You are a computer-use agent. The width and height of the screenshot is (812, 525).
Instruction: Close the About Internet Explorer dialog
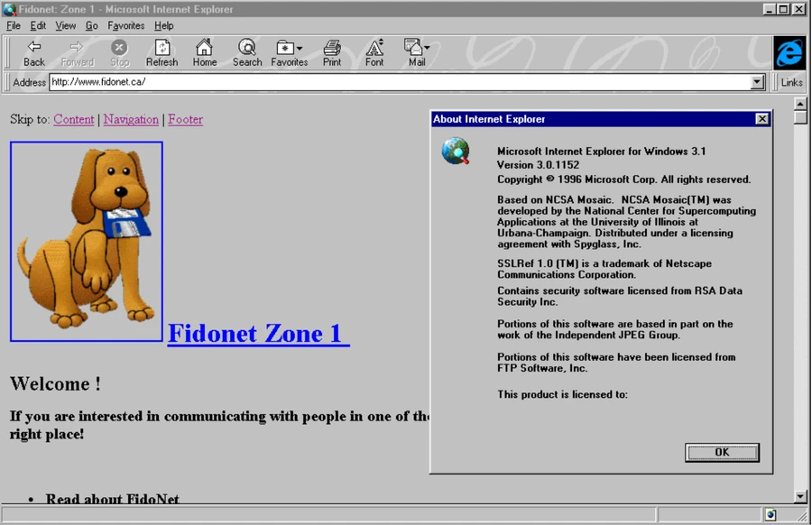click(x=762, y=119)
